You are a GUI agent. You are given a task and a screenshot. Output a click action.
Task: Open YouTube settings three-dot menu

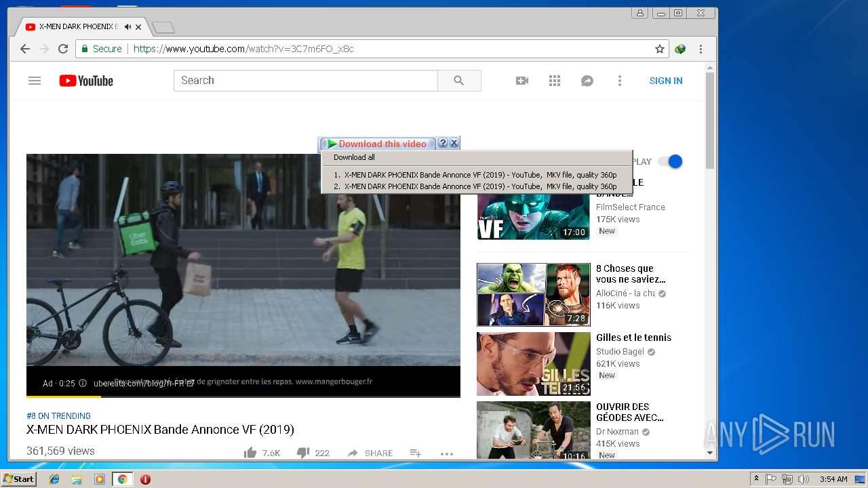(x=619, y=81)
